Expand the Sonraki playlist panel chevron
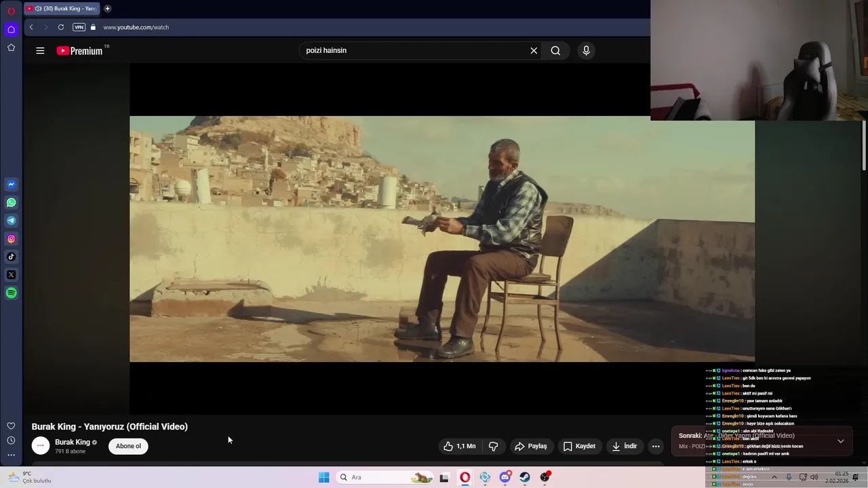This screenshot has height=488, width=868. pyautogui.click(x=840, y=441)
